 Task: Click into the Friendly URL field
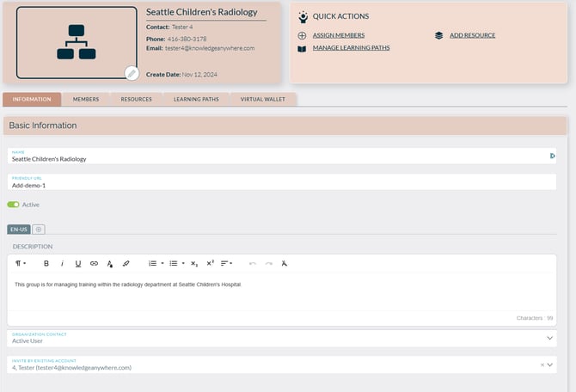tap(282, 182)
